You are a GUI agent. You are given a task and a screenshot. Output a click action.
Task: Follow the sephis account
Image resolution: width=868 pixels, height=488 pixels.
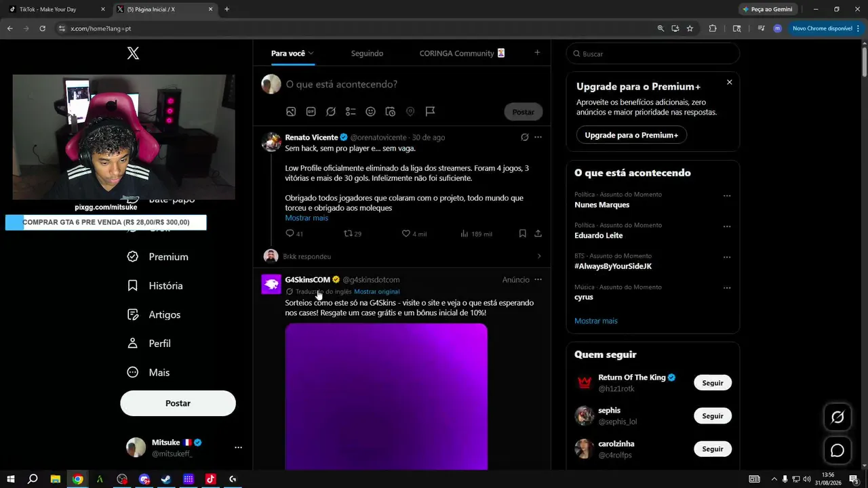[713, 416]
